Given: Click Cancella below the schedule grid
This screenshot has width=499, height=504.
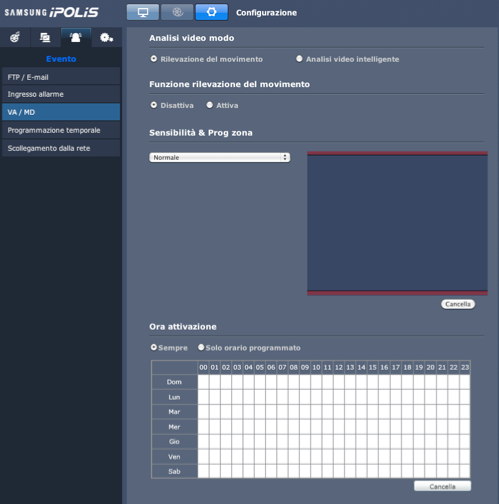Looking at the screenshot, I should (442, 486).
